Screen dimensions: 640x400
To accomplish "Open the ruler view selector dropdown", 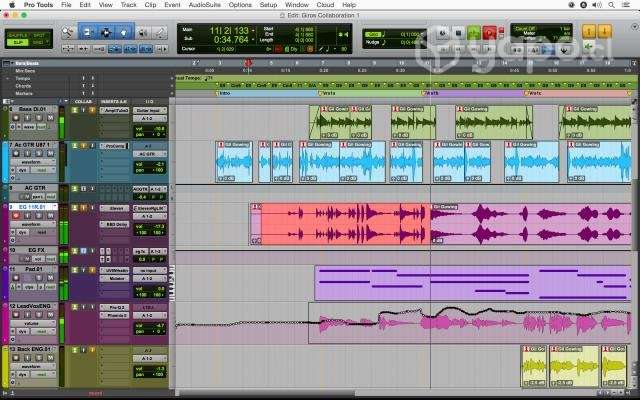I will 7,63.
